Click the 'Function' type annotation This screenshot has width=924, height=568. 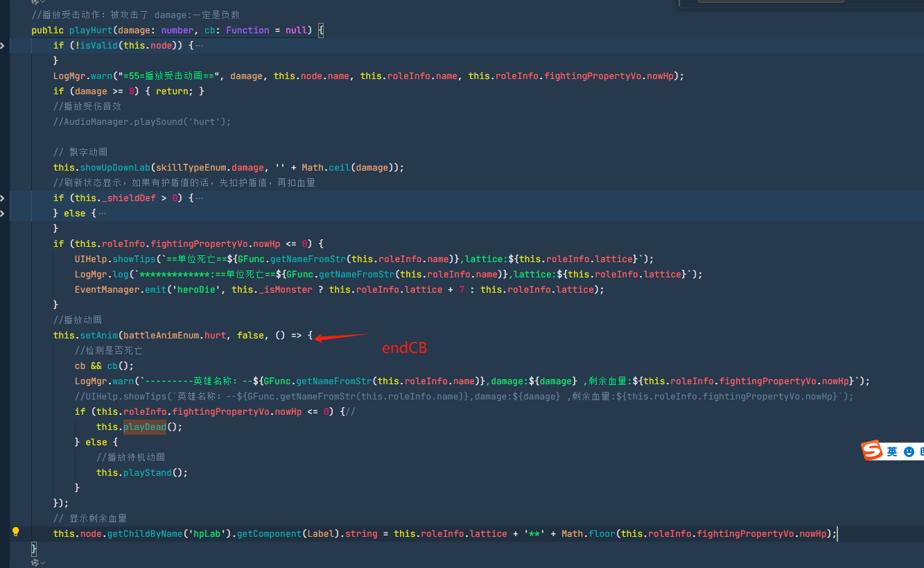[247, 31]
